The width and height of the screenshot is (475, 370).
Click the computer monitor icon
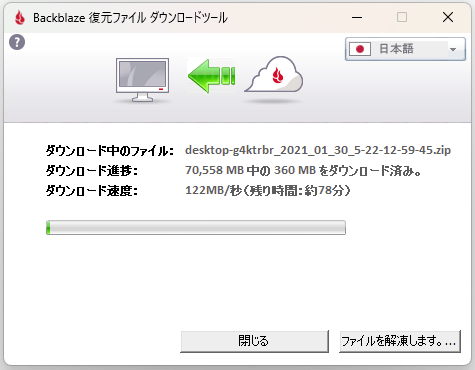point(143,80)
